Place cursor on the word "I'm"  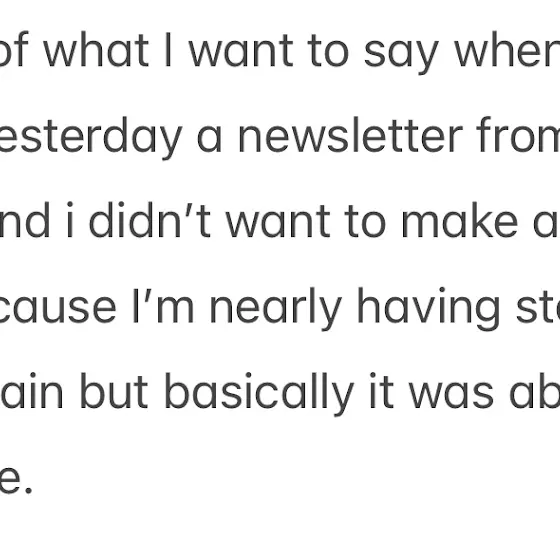pos(164,306)
